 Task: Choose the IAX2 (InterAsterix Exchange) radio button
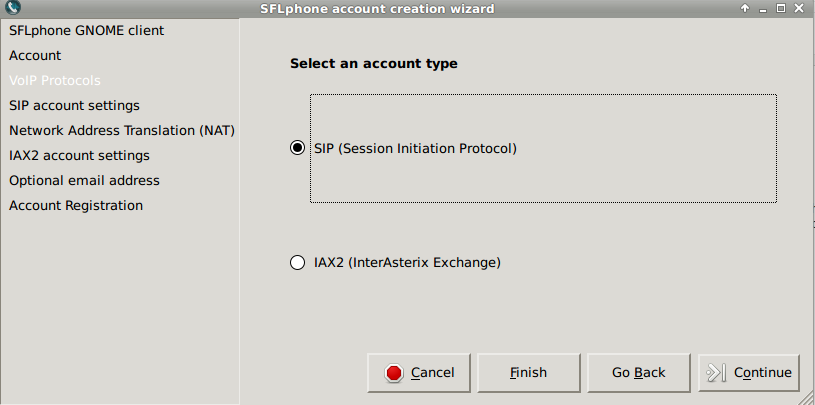(x=297, y=263)
